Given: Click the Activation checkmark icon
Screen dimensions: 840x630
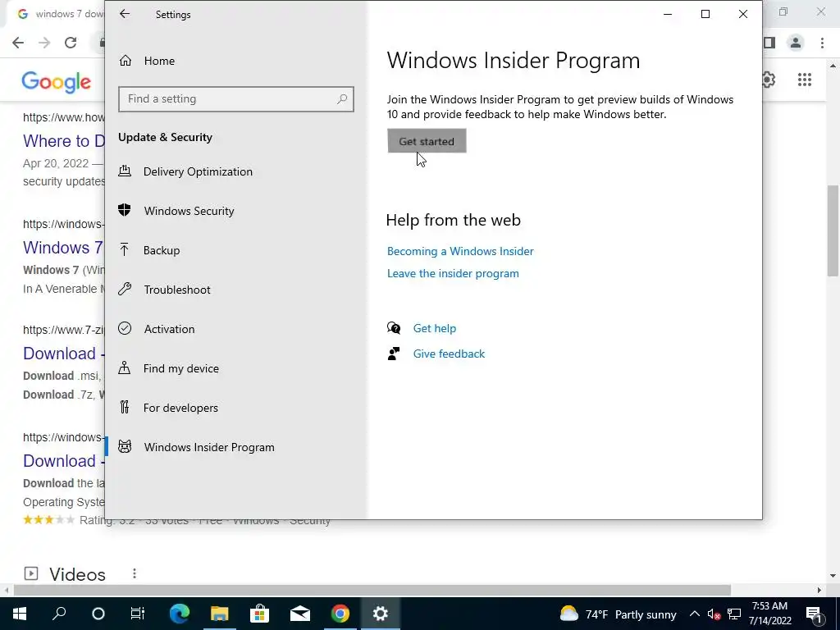Looking at the screenshot, I should tap(125, 328).
